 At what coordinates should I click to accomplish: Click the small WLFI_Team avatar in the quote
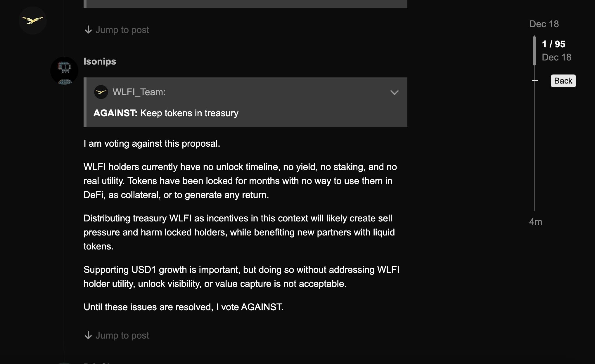101,92
